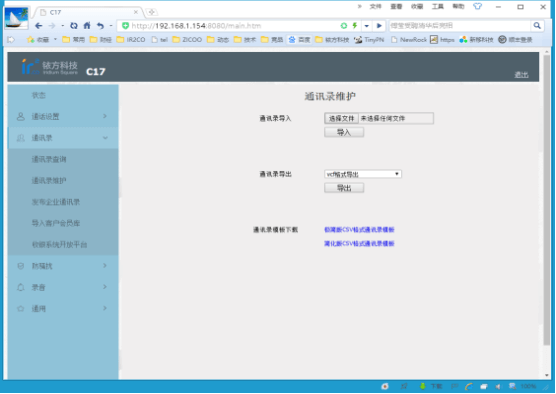
Task: Click the 选择文件 choose file button
Action: (x=341, y=118)
